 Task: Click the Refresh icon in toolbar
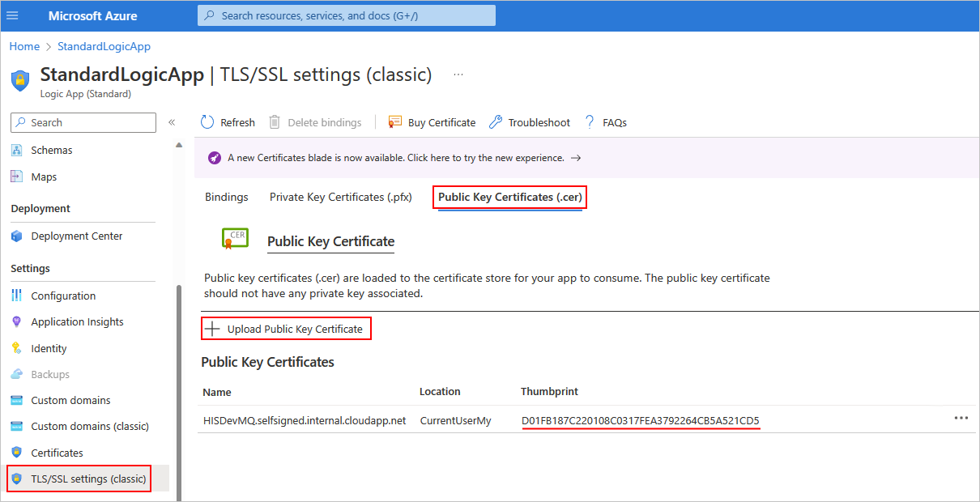coord(208,122)
